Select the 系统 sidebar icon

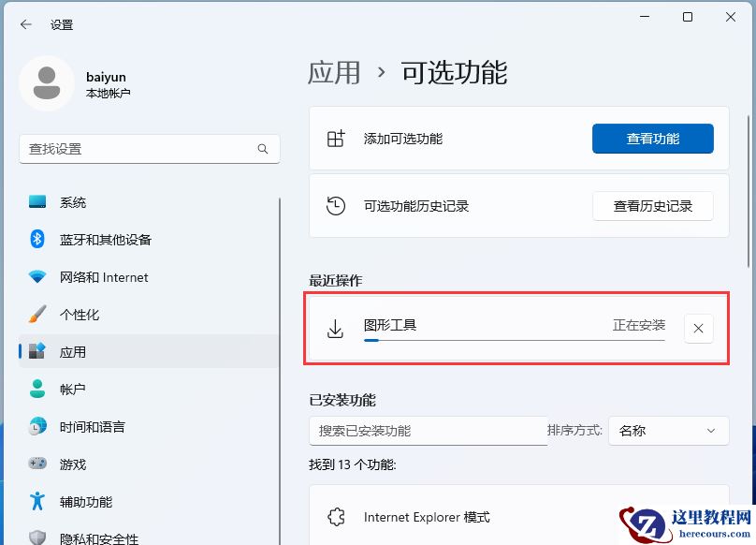click(37, 202)
